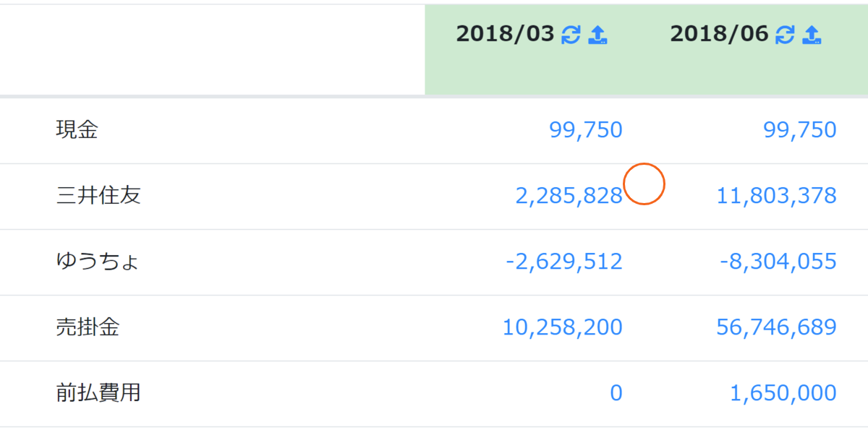Refresh the 2018/03 column data
Image resolution: width=868 pixels, height=430 pixels.
[571, 35]
